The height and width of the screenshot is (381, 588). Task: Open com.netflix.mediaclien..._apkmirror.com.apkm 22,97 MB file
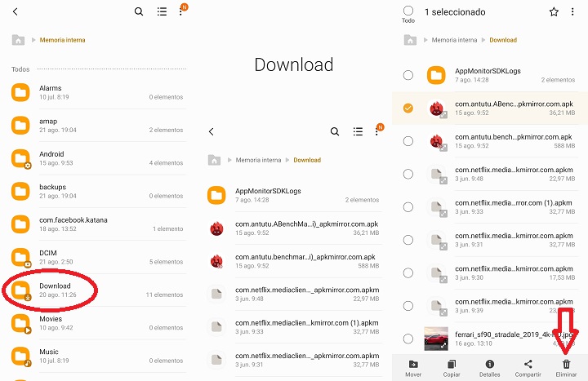pos(294,294)
